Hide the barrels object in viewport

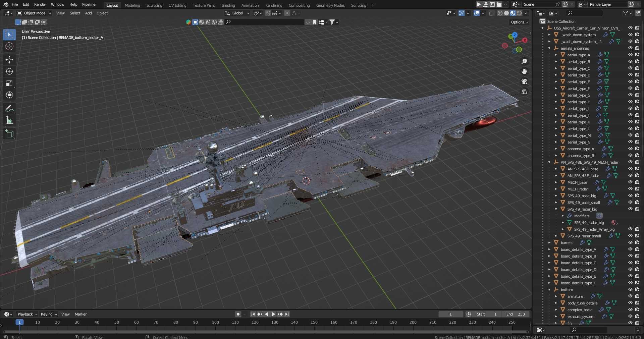click(x=630, y=242)
